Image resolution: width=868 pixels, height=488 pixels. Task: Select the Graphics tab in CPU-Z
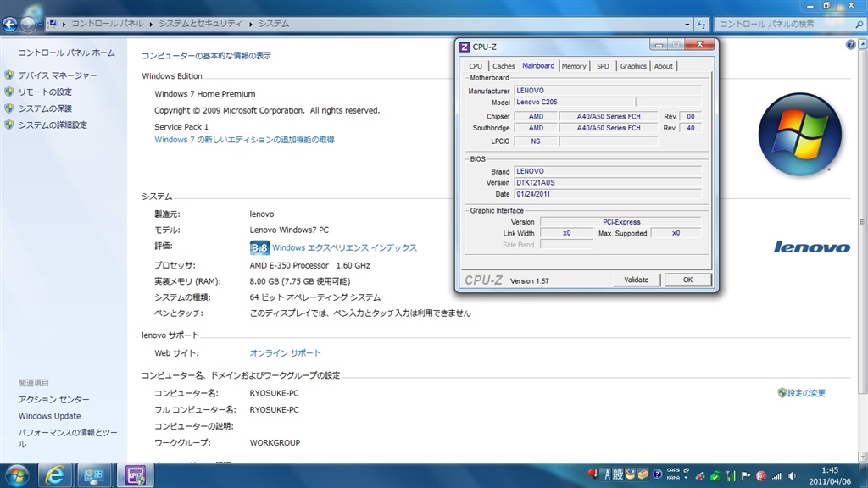[x=633, y=66]
